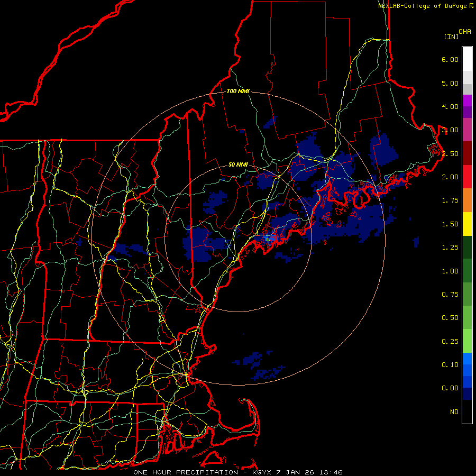This screenshot has height=476, width=476.
Task: Click the NEXLAB-College of DuPage label
Action: [423, 6]
